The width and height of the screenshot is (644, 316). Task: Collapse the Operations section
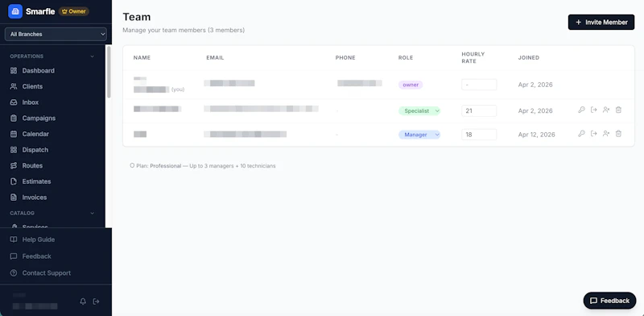[x=92, y=56]
